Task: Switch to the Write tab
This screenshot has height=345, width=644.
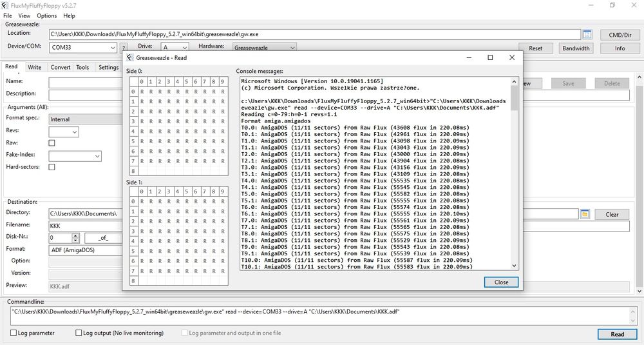Action: (35, 67)
